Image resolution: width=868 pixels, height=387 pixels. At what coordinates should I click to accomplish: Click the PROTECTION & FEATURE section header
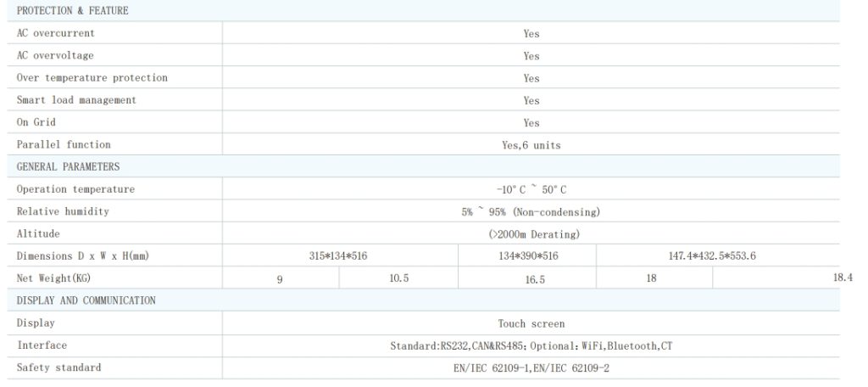(x=73, y=11)
